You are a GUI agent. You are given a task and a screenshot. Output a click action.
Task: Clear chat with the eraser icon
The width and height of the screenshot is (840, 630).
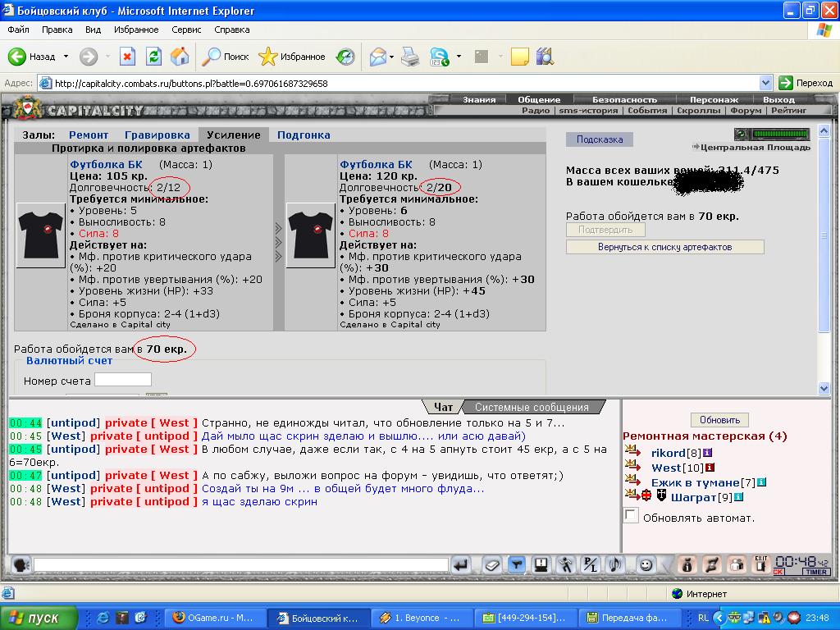[491, 564]
